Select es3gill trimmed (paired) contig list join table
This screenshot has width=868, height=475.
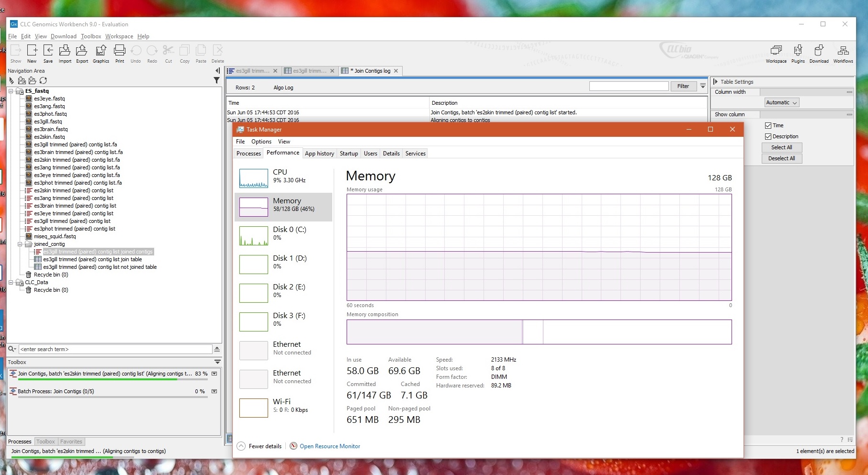pos(92,259)
